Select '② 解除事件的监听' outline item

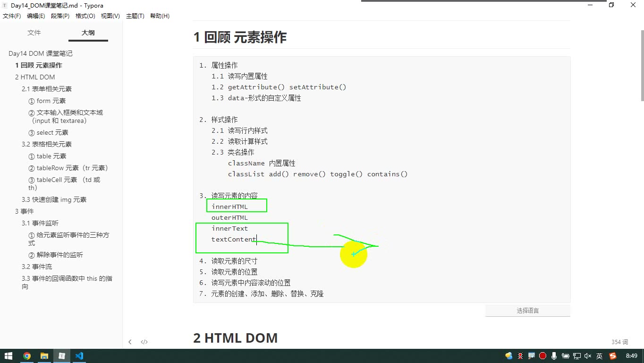point(56,255)
